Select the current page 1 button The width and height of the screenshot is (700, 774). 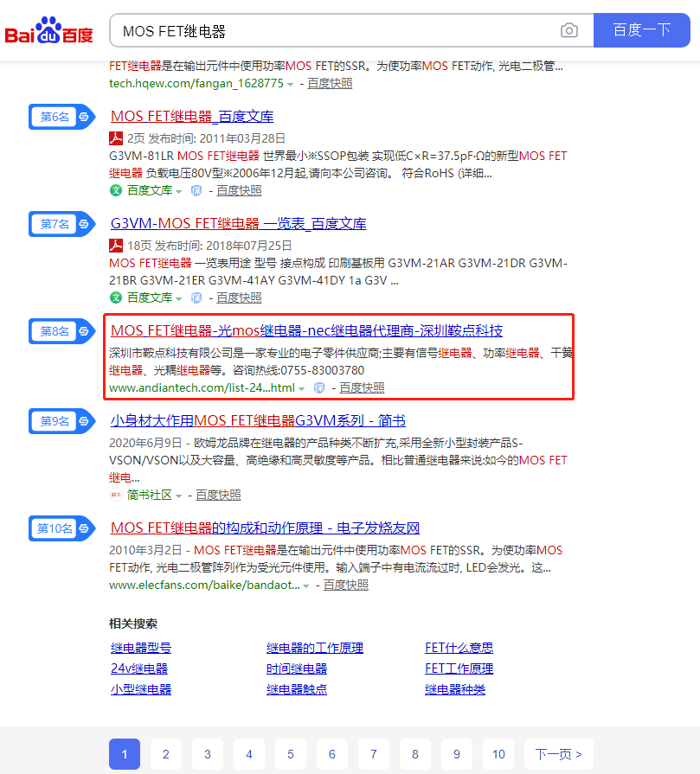(x=125, y=754)
